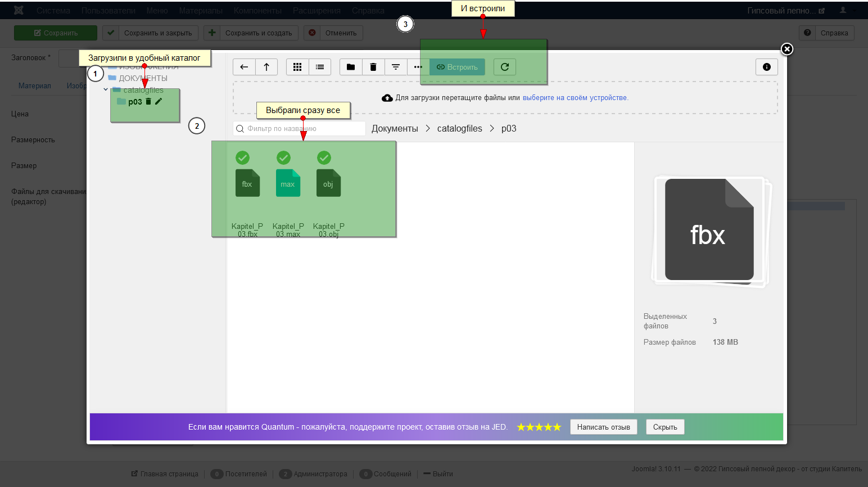Open the Компоненты menu
868x487 pixels.
click(257, 11)
